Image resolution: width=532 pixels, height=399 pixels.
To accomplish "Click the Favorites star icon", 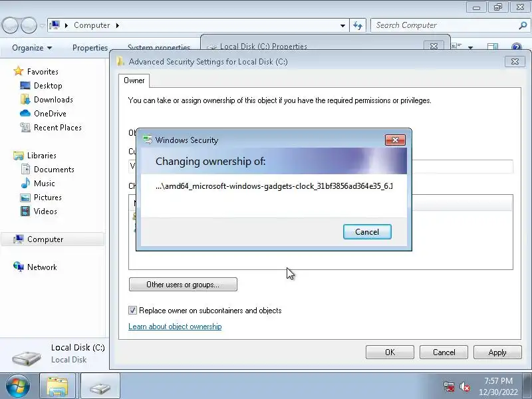I will tap(19, 71).
